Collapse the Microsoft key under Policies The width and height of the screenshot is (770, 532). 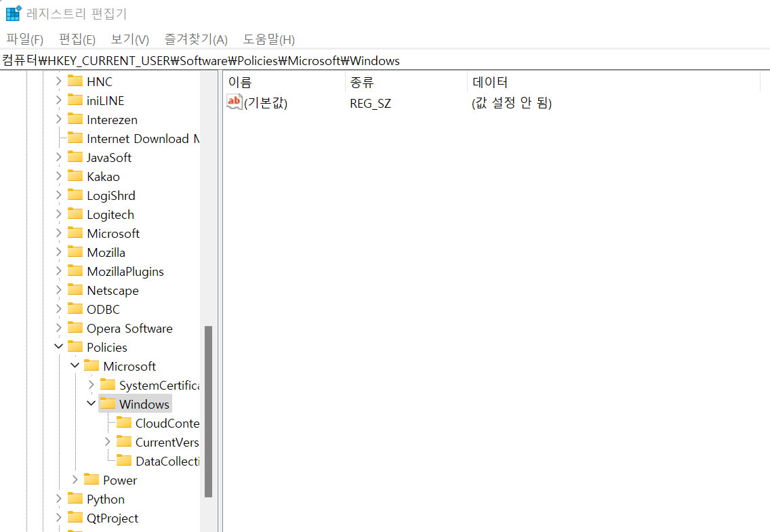coord(75,366)
